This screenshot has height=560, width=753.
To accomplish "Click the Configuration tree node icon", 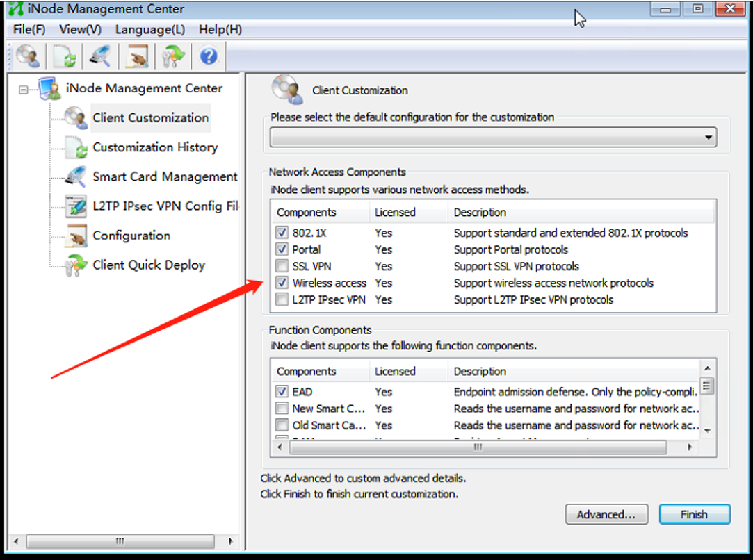I will point(75,236).
